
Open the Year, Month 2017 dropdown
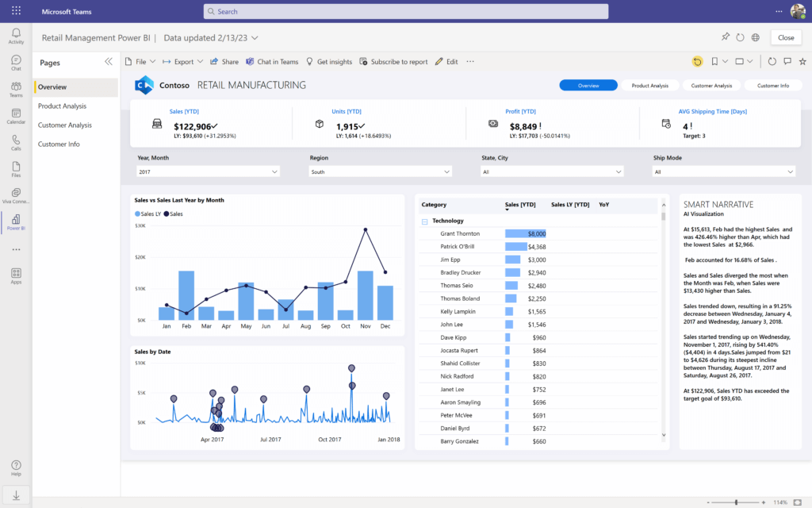point(209,171)
